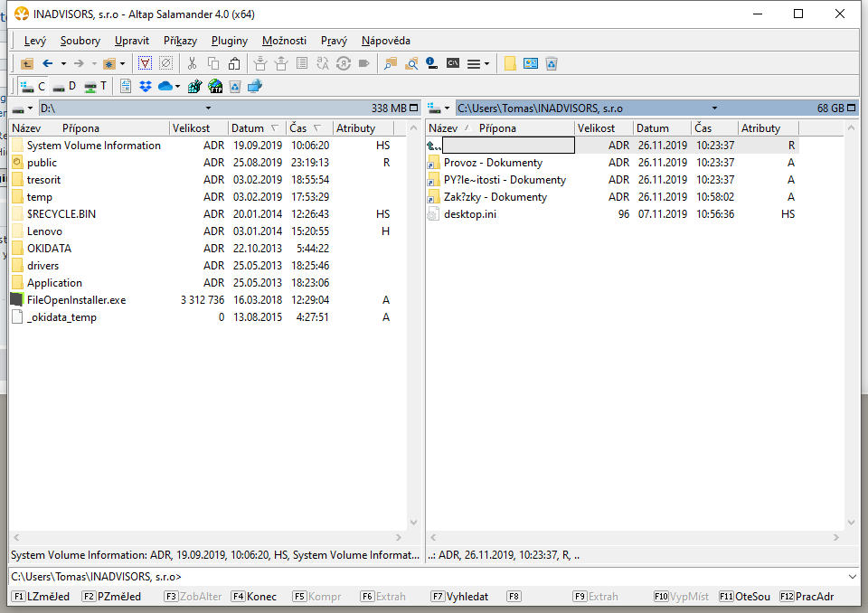The height and width of the screenshot is (613, 868).
Task: Open the command shell C:\ icon
Action: point(453,63)
